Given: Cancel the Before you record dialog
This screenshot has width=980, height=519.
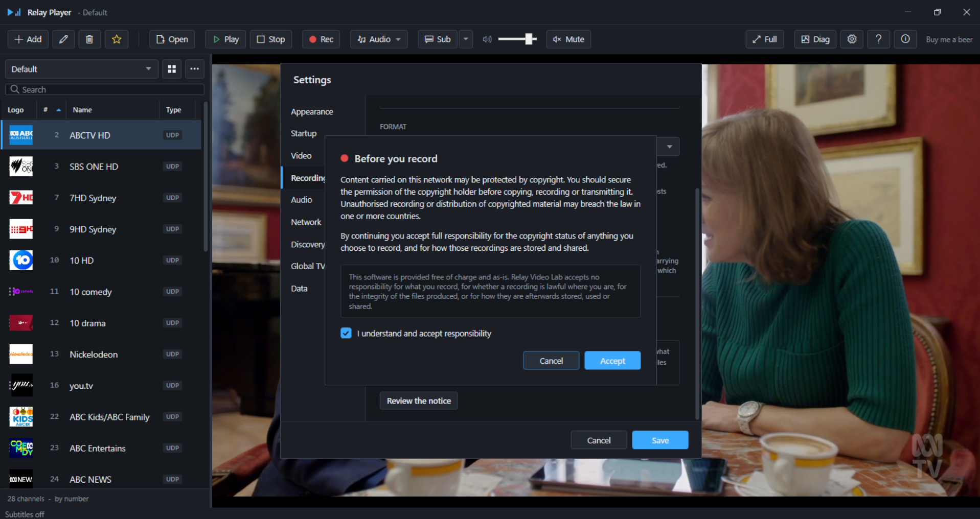Looking at the screenshot, I should click(x=551, y=361).
